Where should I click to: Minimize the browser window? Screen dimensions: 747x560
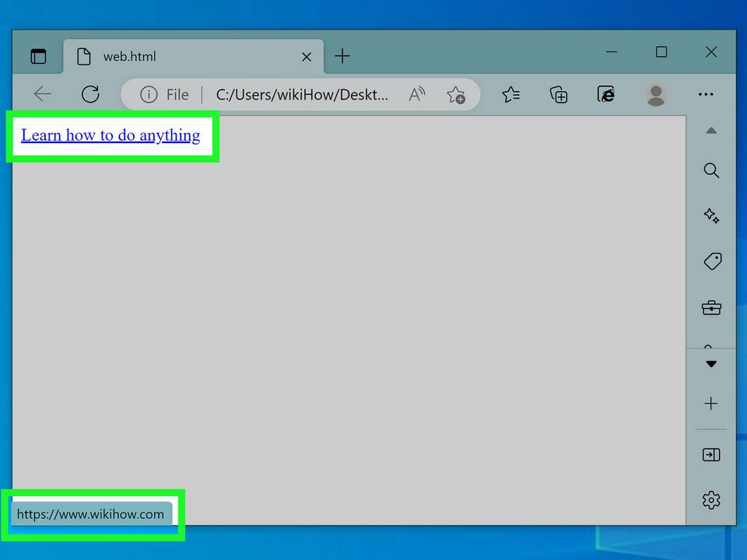pyautogui.click(x=612, y=51)
